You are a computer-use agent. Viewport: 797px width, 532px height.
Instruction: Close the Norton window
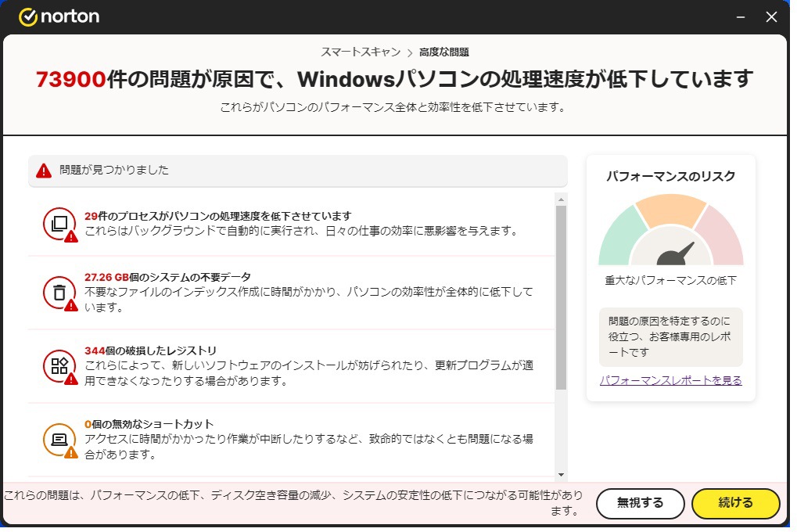tap(771, 17)
